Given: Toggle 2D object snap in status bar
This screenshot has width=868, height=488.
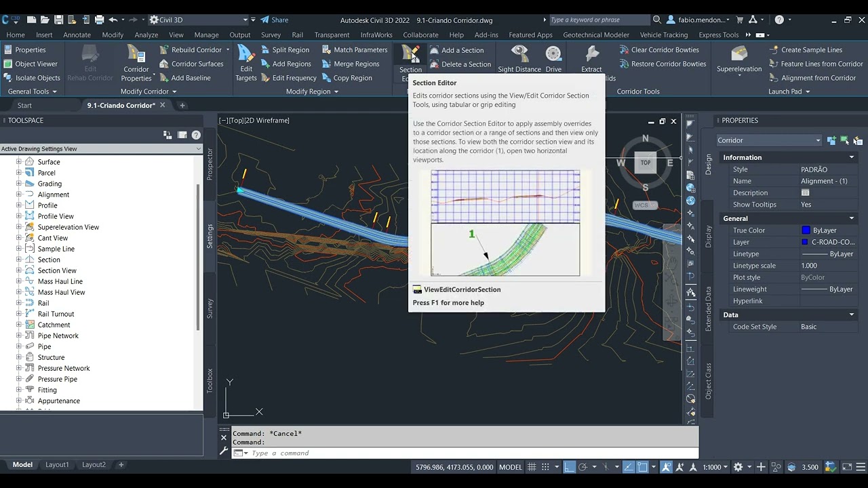Looking at the screenshot, I should click(643, 467).
